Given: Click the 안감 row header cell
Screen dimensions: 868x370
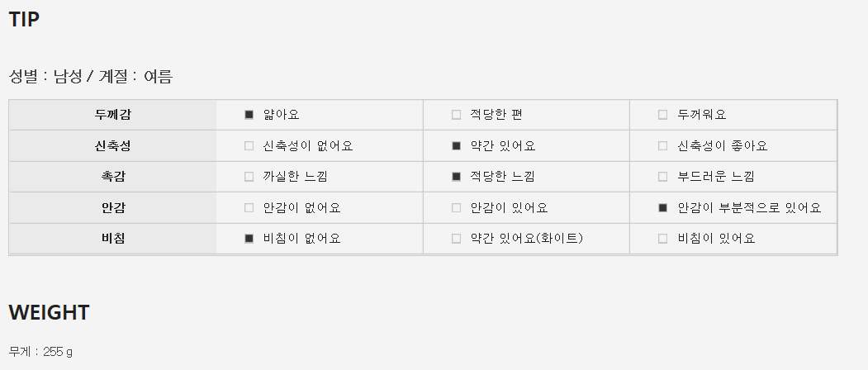Looking at the screenshot, I should (112, 208).
